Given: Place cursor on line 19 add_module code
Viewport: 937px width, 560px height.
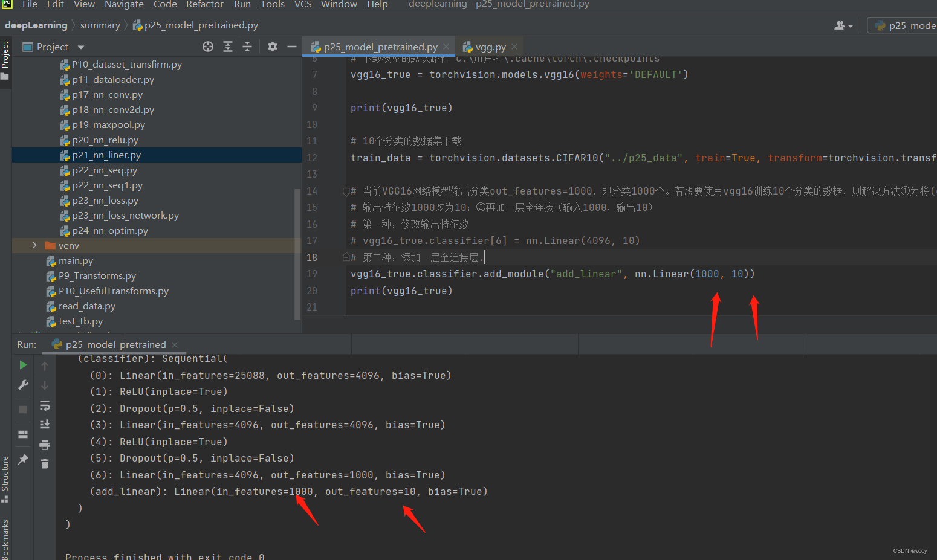Looking at the screenshot, I should click(x=553, y=274).
